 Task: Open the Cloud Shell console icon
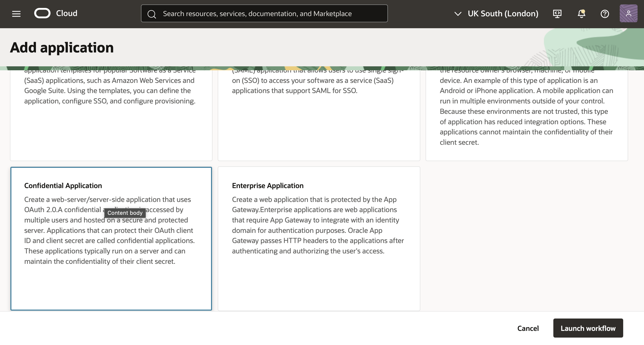(x=557, y=14)
